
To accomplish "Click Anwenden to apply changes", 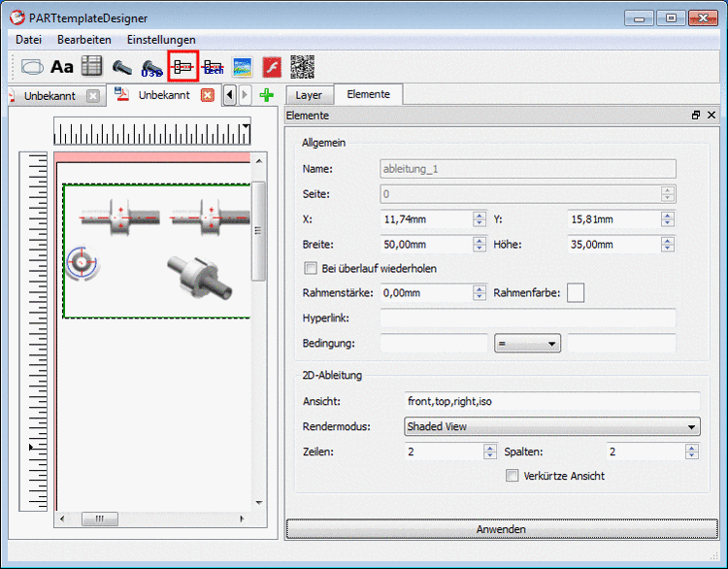I will click(502, 529).
